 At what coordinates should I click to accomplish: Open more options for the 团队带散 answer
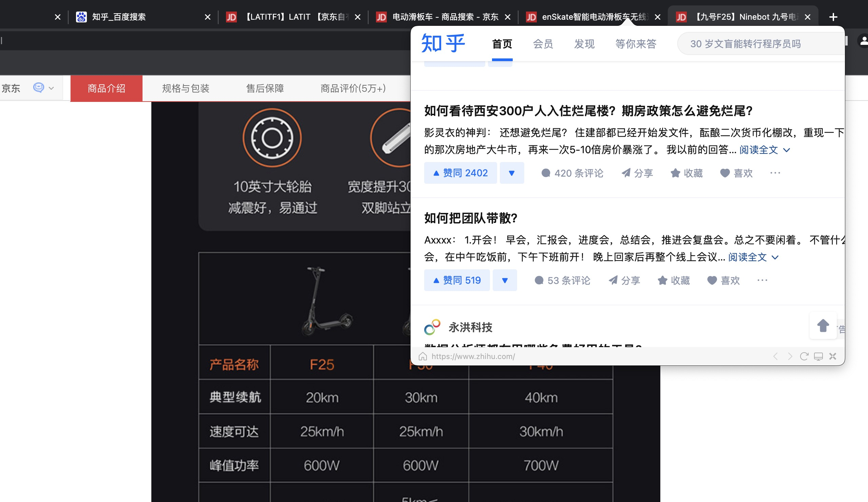762,280
